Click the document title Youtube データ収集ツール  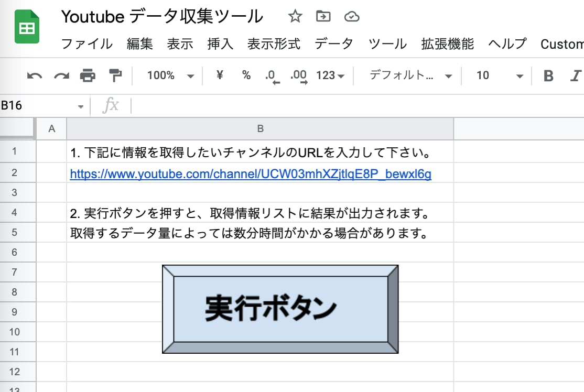[162, 17]
